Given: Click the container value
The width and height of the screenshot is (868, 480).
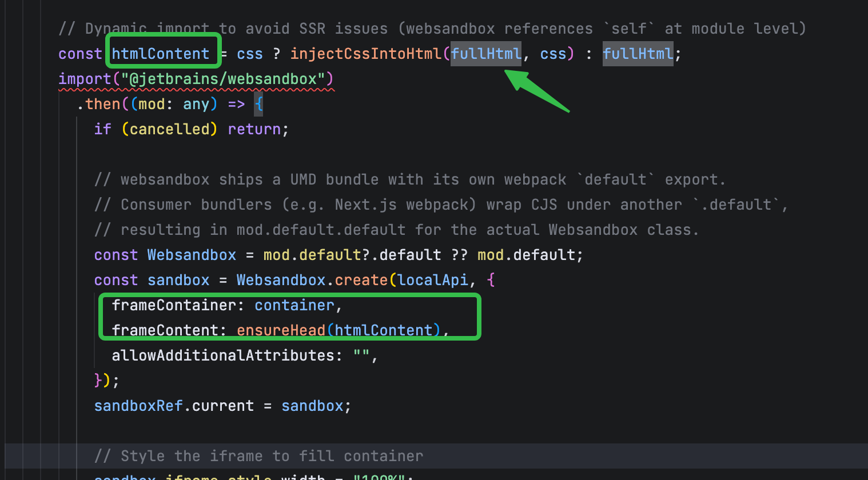Looking at the screenshot, I should (294, 305).
